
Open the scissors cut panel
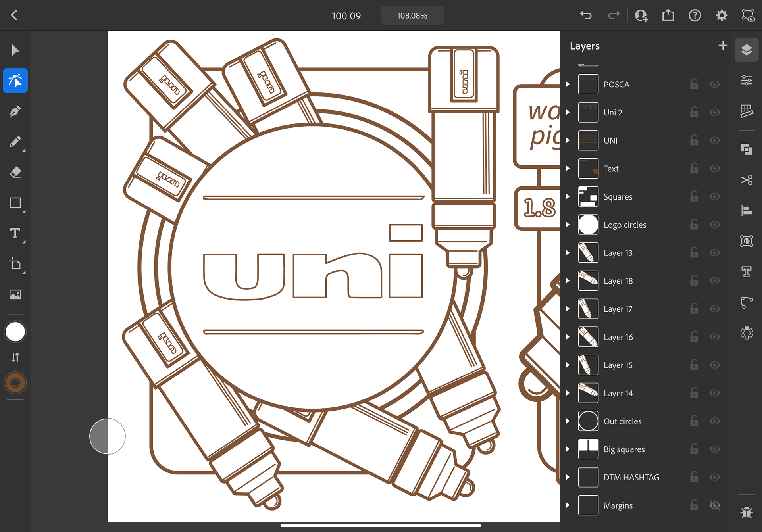pyautogui.click(x=747, y=180)
